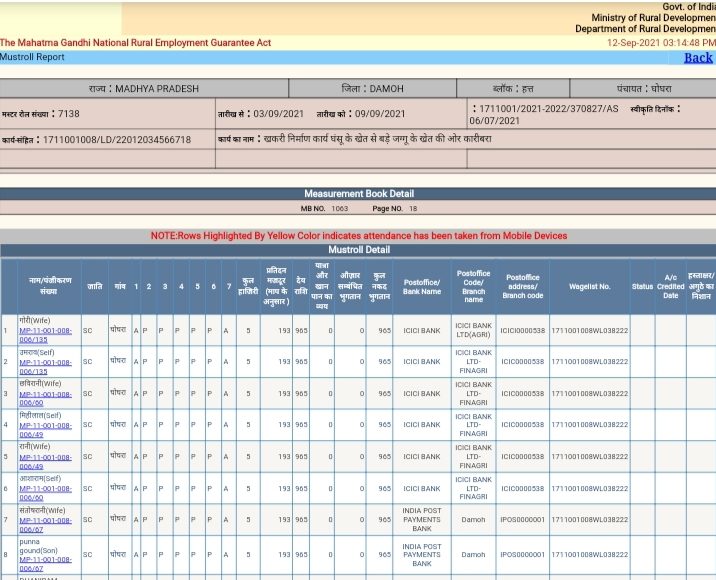Image resolution: width=716 pixels, height=580 pixels.
Task: Open आशाराम(Self) registration link in row 6
Action: point(46,493)
